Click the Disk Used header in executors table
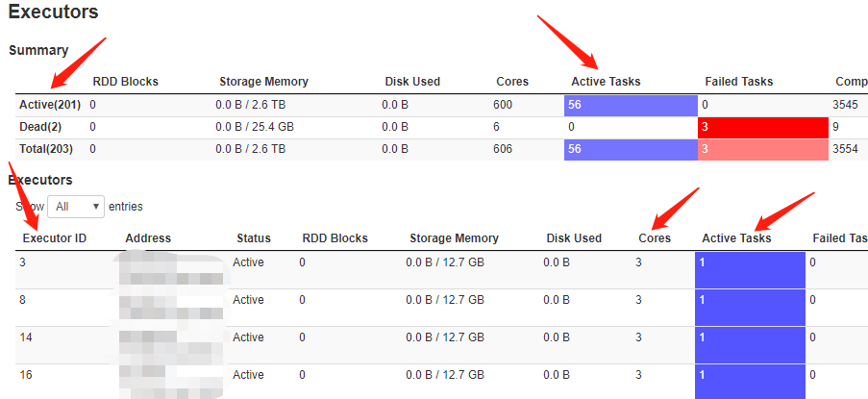Viewport: 868px width, 399px height. (x=574, y=238)
